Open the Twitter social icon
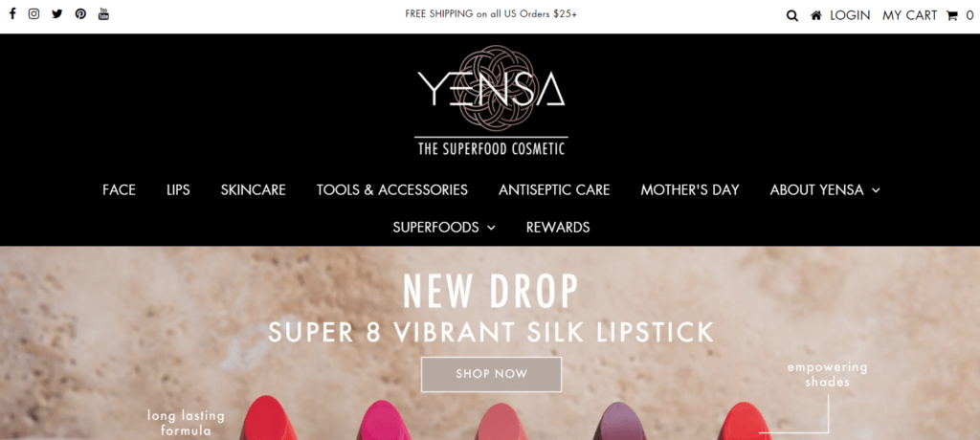 (x=56, y=13)
